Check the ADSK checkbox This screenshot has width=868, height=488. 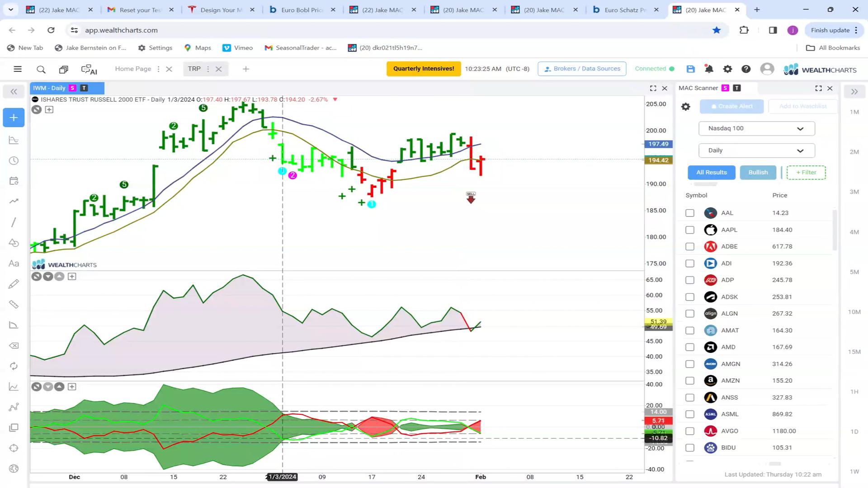pos(690,297)
